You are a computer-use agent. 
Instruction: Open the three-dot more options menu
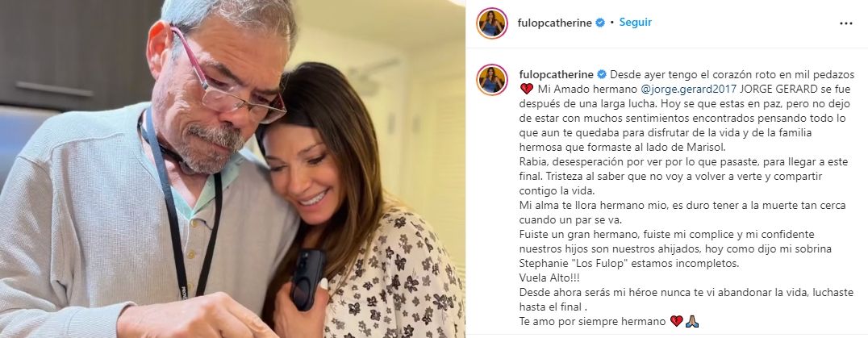(x=846, y=23)
